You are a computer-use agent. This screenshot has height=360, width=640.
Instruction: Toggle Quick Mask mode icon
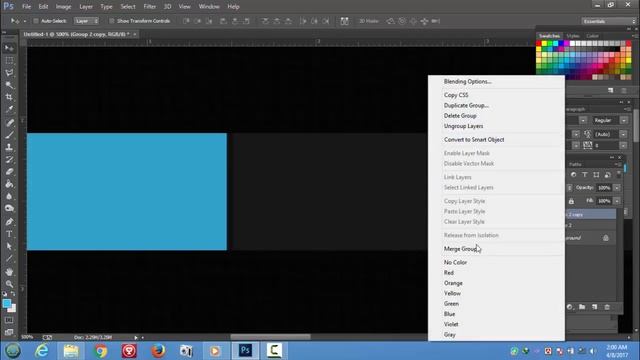point(9,320)
